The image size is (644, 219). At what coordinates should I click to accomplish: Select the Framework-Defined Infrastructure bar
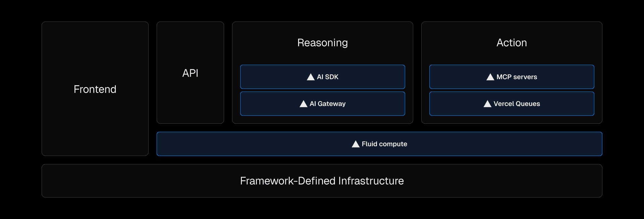(322, 181)
